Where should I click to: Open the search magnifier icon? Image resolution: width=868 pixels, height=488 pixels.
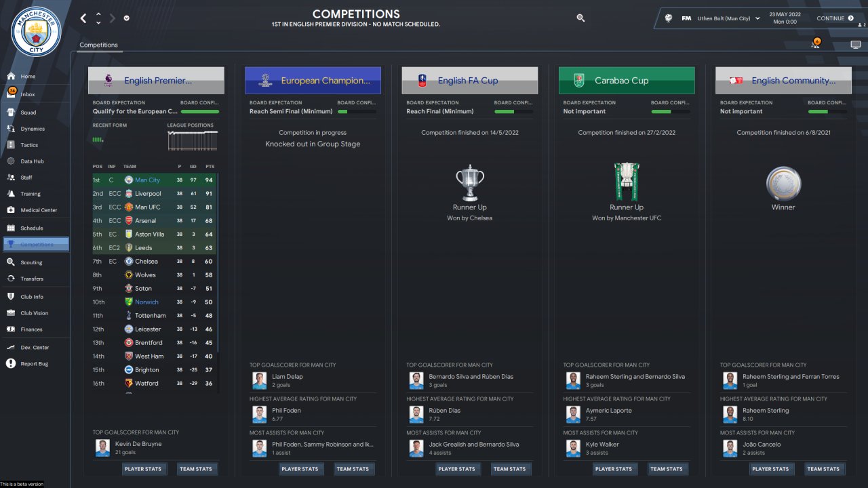click(x=580, y=18)
